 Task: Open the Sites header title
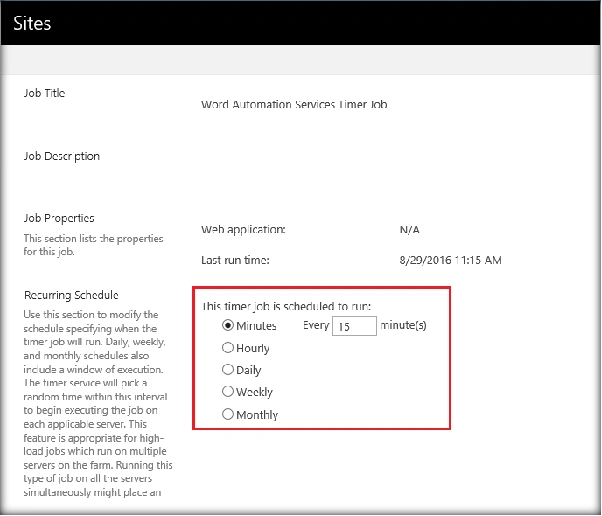(x=32, y=23)
